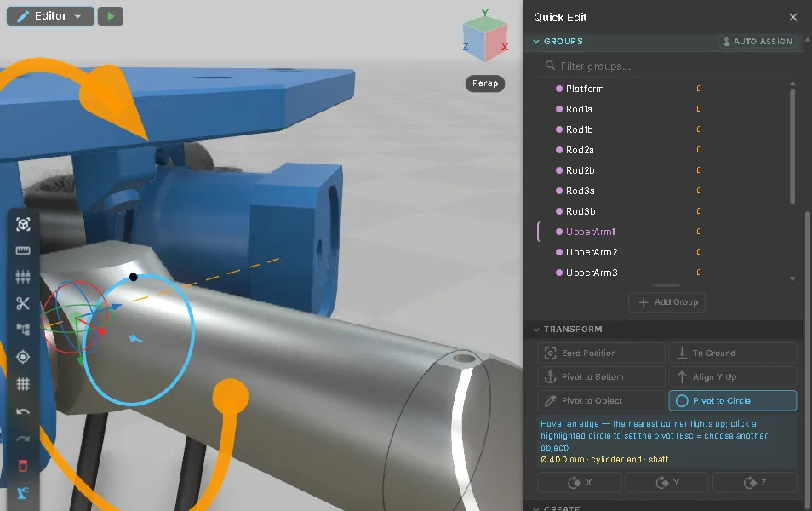Select the Rod2a group
Screen dimensions: 812x511
[x=580, y=150]
